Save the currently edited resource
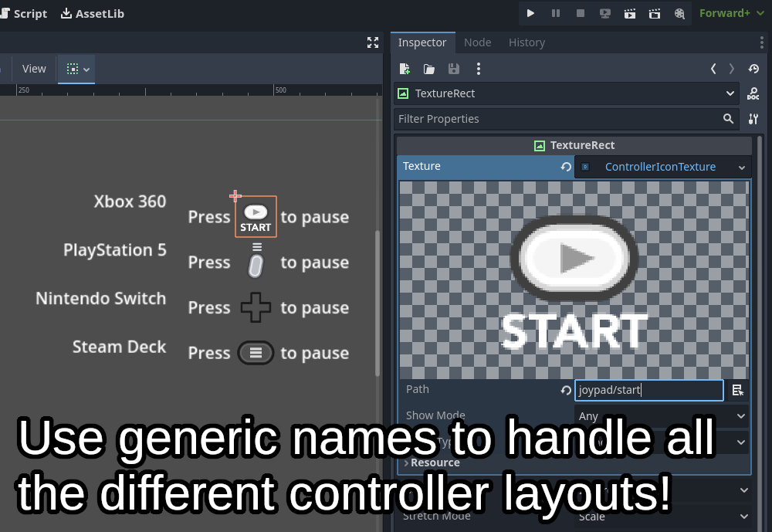 pos(454,69)
